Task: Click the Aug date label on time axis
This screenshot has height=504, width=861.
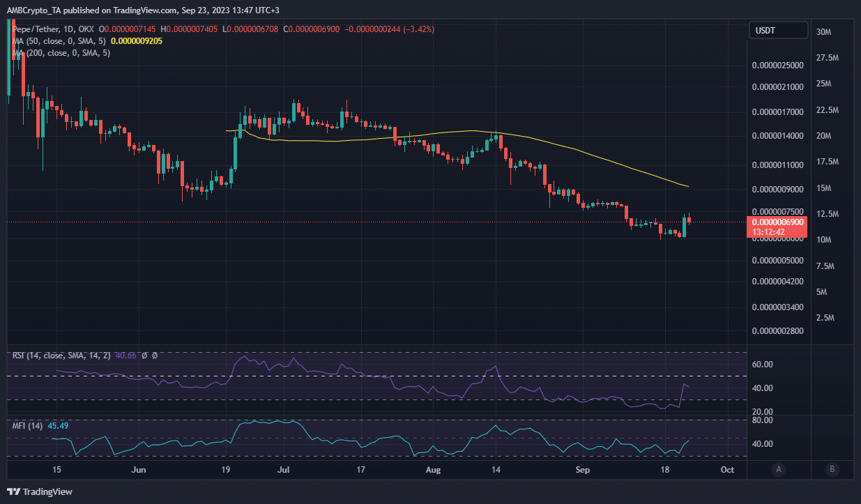Action: (x=433, y=470)
